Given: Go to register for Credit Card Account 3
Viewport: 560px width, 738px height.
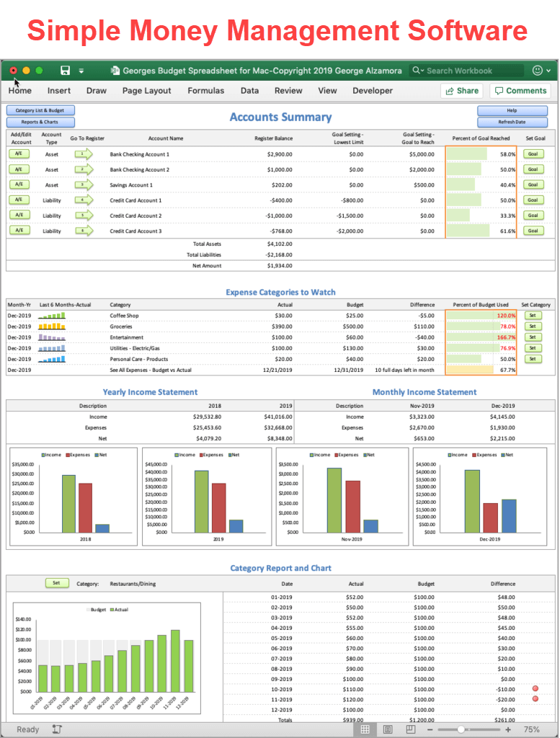Looking at the screenshot, I should pos(83,231).
